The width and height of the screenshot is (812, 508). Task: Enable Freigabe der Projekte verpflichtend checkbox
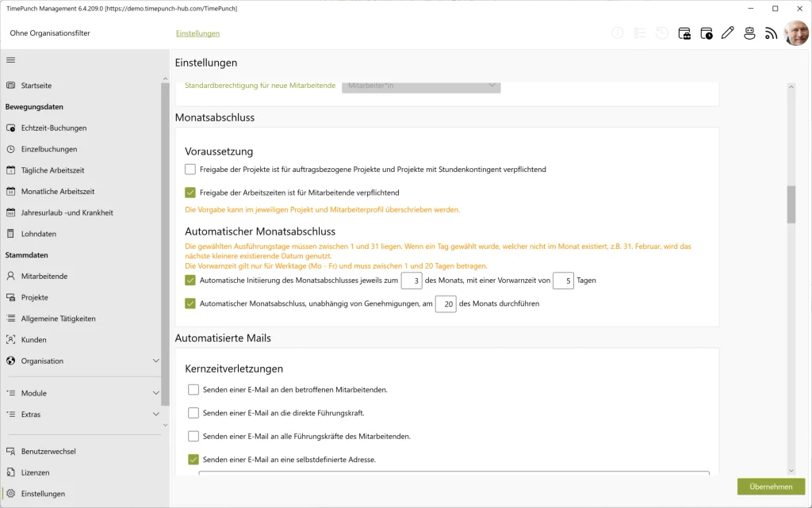[x=190, y=169]
